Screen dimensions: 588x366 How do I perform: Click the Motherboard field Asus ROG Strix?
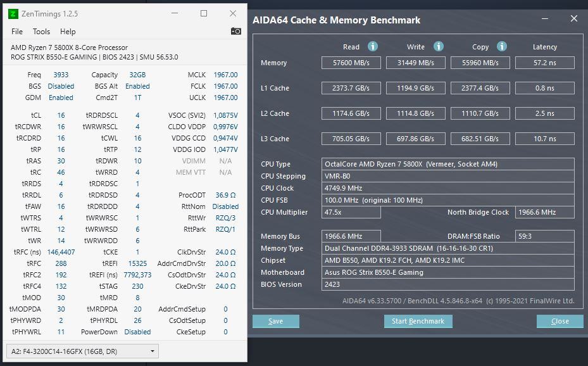point(447,272)
